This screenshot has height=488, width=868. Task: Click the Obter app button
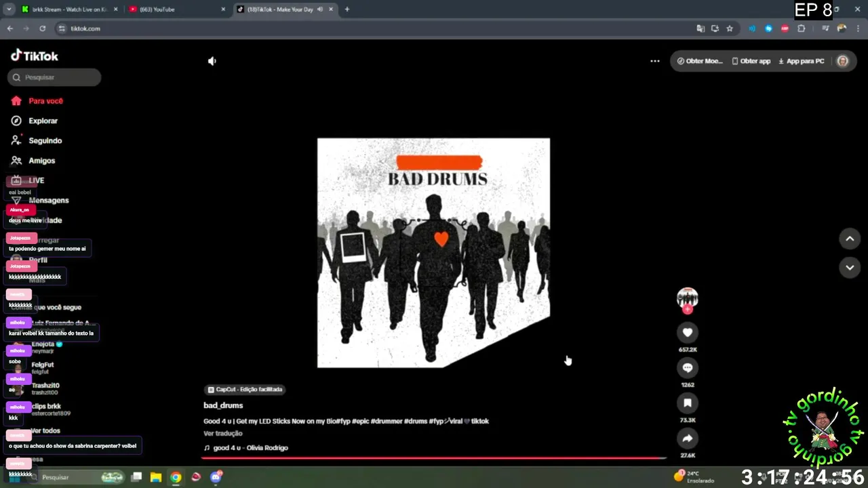(x=751, y=61)
